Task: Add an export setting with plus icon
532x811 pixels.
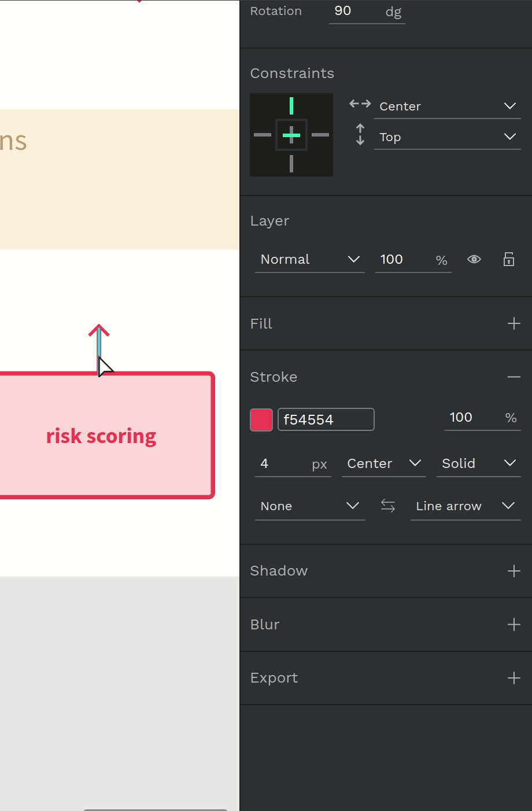Action: pyautogui.click(x=513, y=678)
